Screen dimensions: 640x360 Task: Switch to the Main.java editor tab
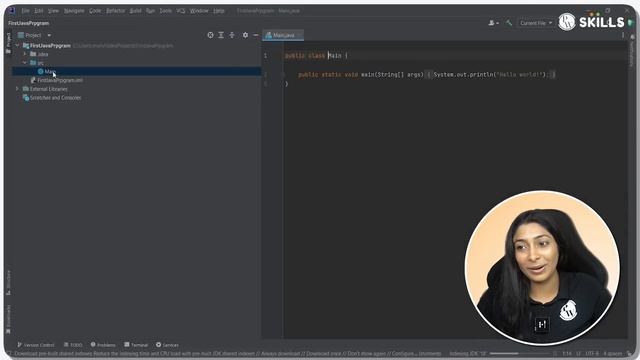pyautogui.click(x=283, y=35)
